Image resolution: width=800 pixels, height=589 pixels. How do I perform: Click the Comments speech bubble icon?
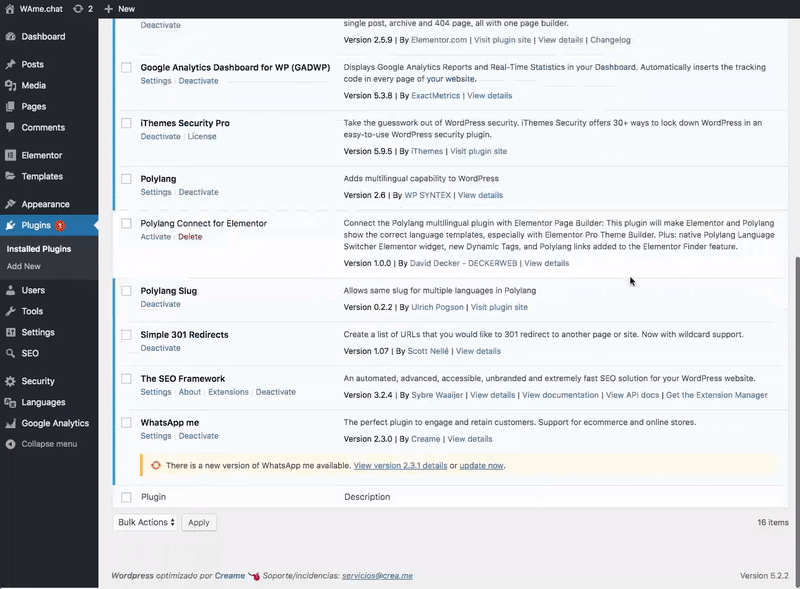click(11, 128)
